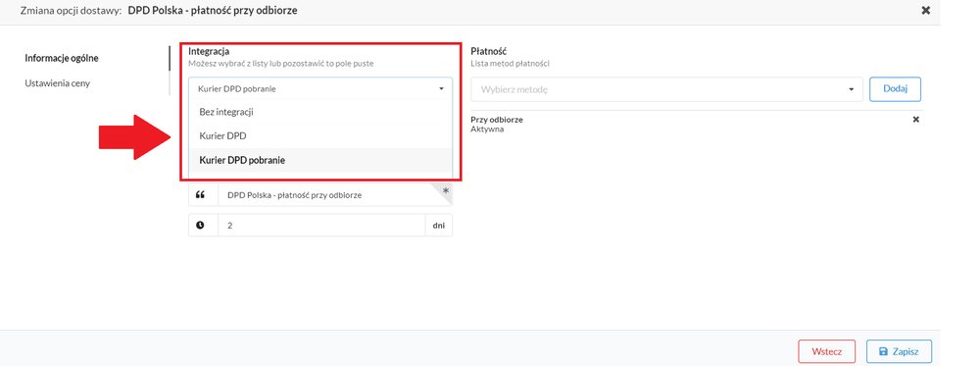The image size is (980, 366).
Task: Click the required asterisk corner marker
Action: pos(446,190)
